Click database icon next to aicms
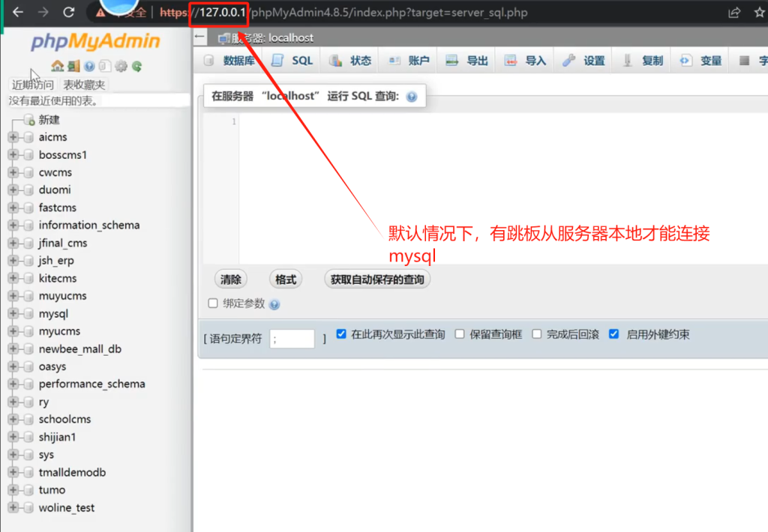 pos(28,137)
